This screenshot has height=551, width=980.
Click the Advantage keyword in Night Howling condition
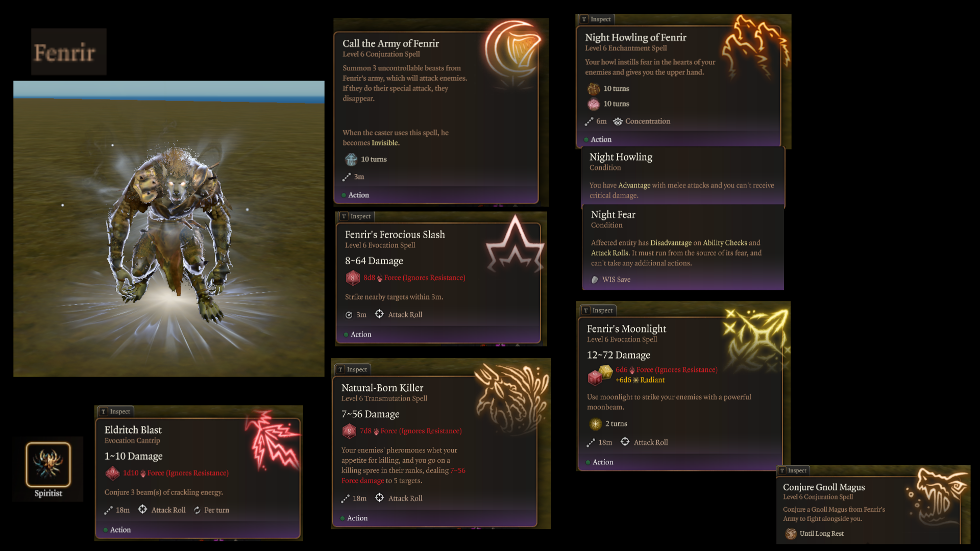tap(634, 185)
